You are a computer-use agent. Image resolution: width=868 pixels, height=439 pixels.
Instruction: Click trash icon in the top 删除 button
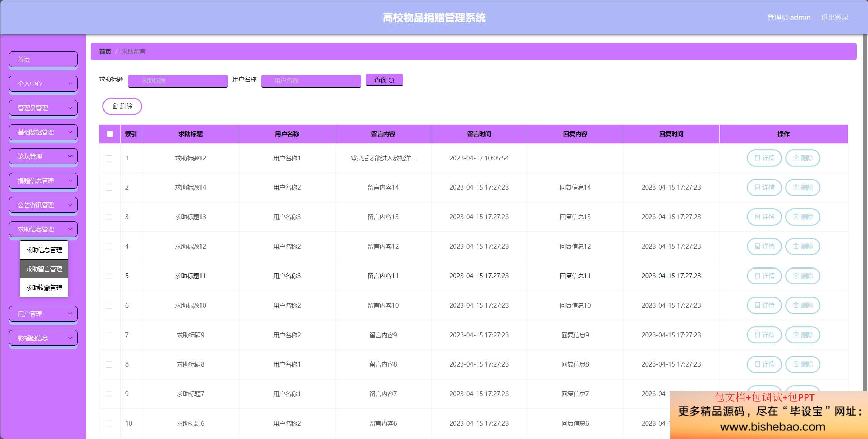(x=115, y=106)
